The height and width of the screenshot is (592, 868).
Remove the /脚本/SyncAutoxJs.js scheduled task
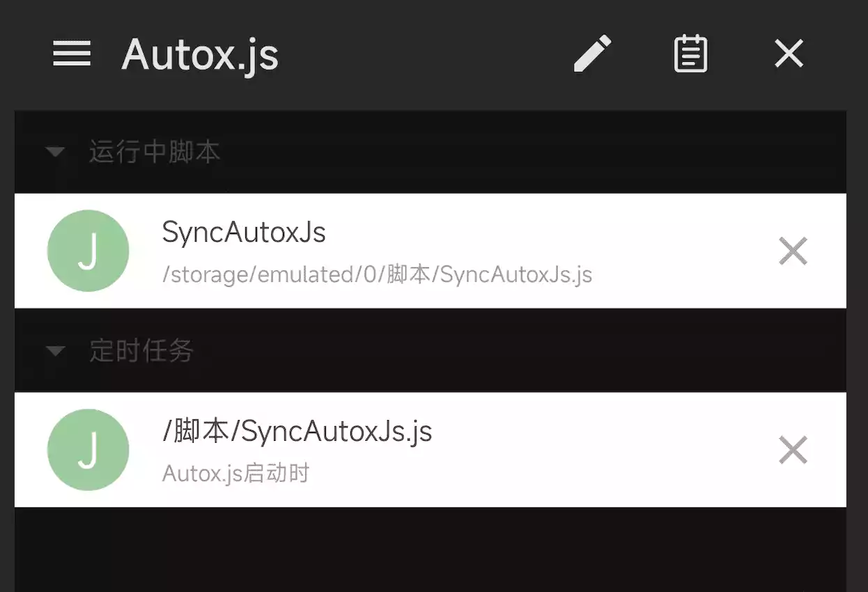click(793, 449)
